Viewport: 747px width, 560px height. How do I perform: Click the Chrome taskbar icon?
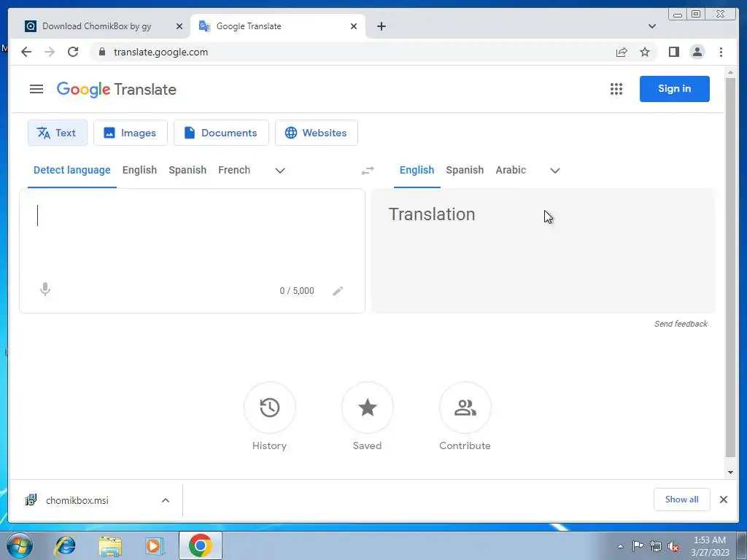tap(201, 545)
